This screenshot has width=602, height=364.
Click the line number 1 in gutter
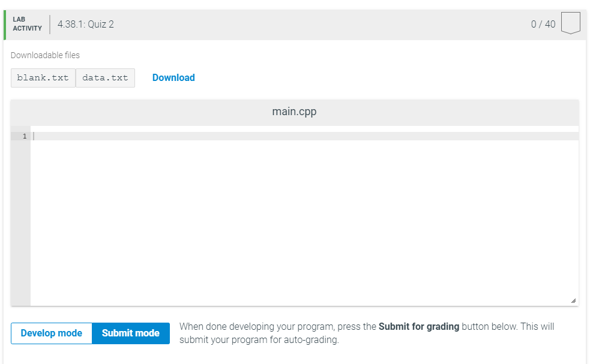(25, 136)
